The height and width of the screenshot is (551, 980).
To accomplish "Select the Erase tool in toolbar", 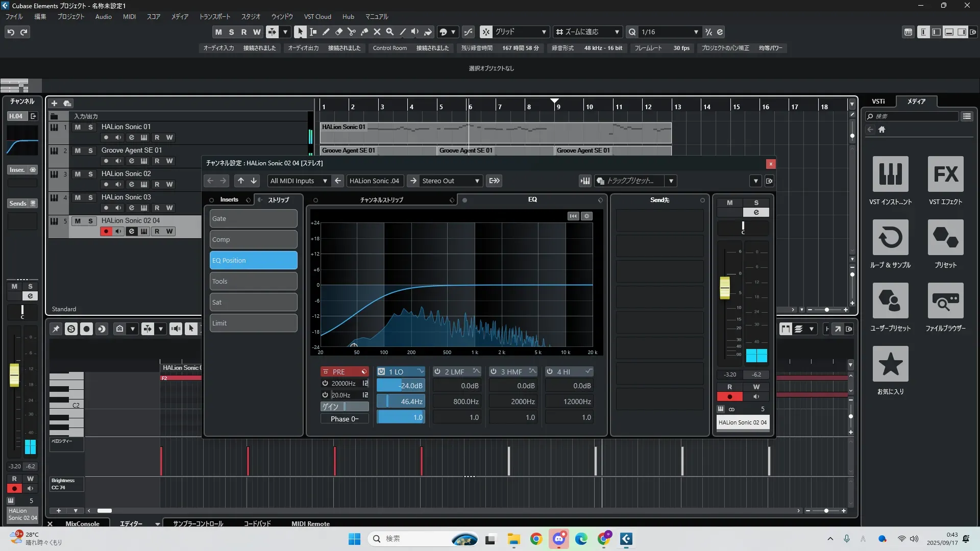I will [339, 32].
